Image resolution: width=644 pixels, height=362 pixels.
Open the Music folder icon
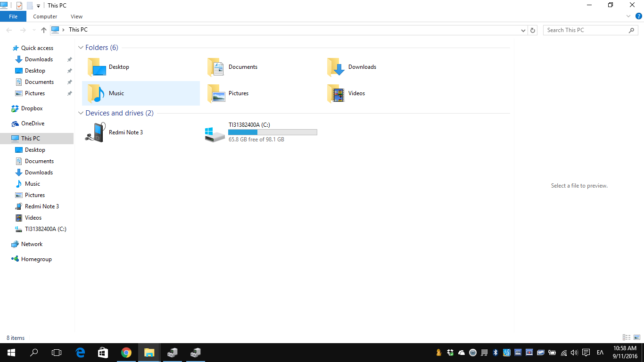click(x=96, y=93)
